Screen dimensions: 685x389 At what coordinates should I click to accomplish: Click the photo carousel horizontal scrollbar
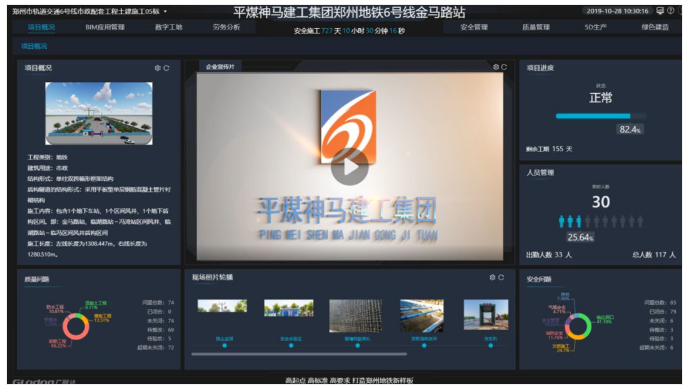[299, 354]
